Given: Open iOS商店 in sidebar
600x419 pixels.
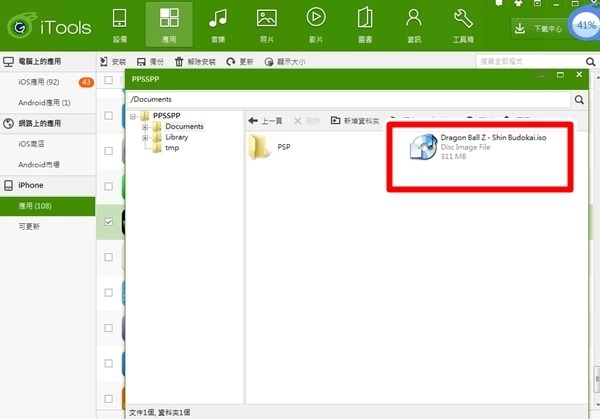Looking at the screenshot, I should [x=31, y=144].
